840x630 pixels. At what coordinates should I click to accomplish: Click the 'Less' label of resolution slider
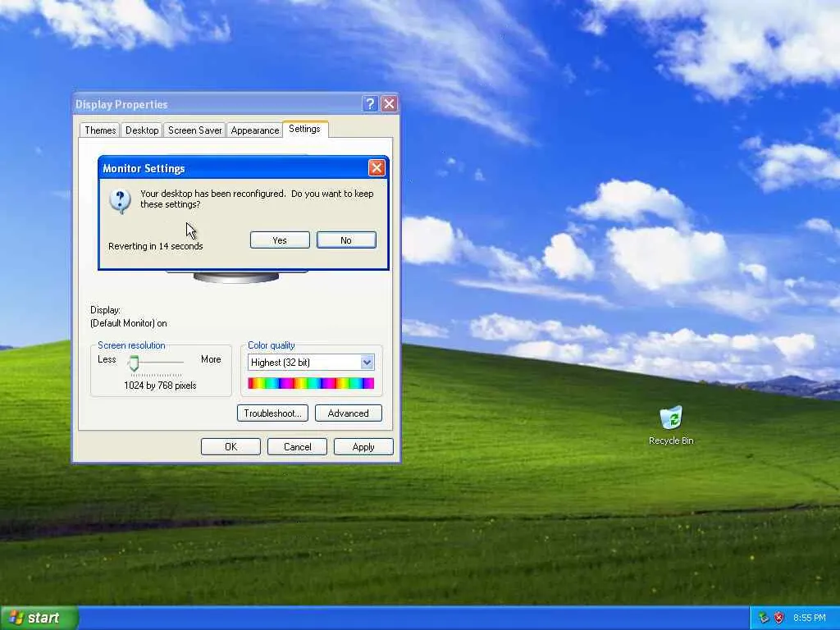(x=107, y=359)
